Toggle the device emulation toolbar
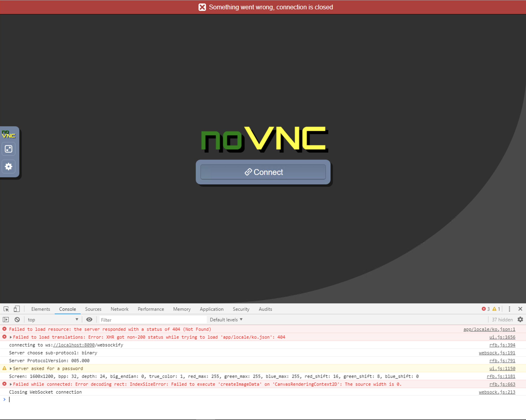 pyautogui.click(x=17, y=309)
